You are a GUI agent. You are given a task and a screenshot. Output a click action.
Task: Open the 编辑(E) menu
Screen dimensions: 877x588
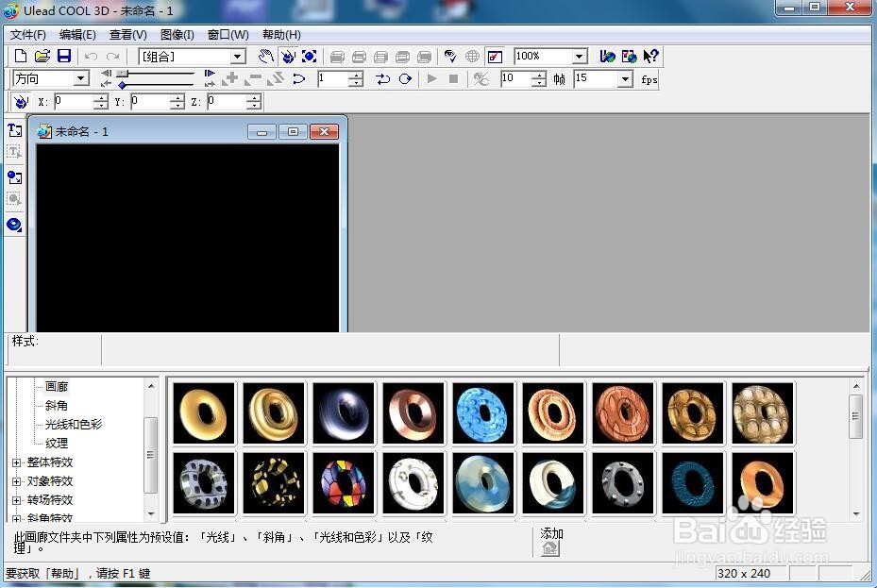pyautogui.click(x=77, y=35)
